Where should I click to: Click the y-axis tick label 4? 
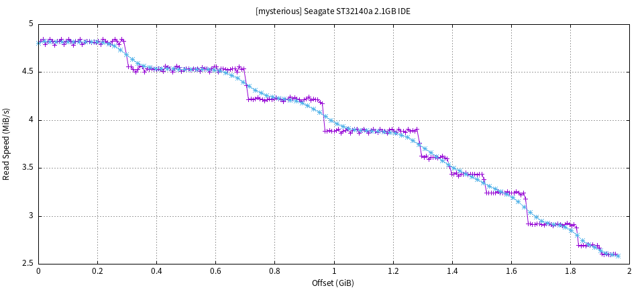coord(31,120)
